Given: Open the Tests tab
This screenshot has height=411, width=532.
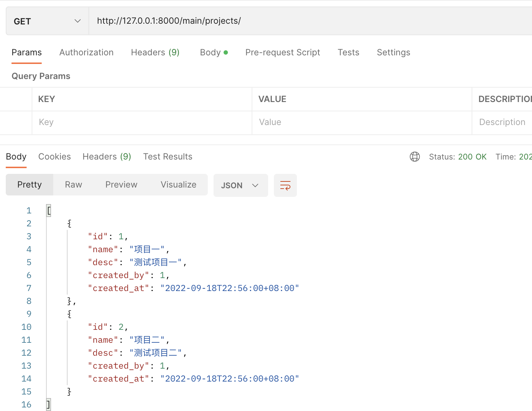Looking at the screenshot, I should (x=348, y=52).
